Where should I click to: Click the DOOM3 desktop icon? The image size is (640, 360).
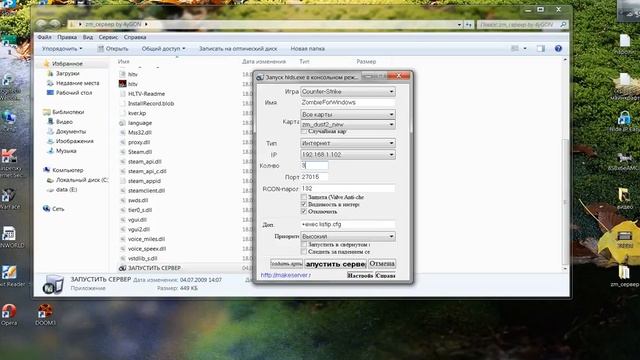point(45,314)
